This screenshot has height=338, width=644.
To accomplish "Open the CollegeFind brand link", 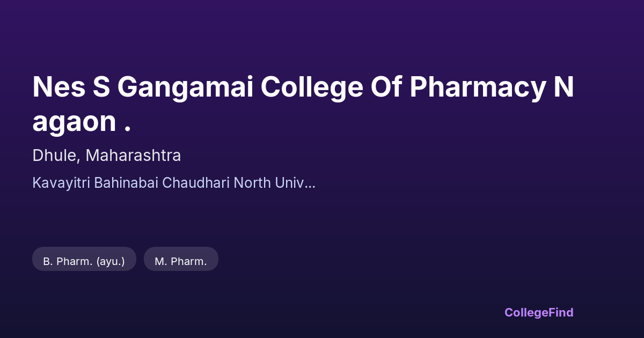I will click(538, 312).
